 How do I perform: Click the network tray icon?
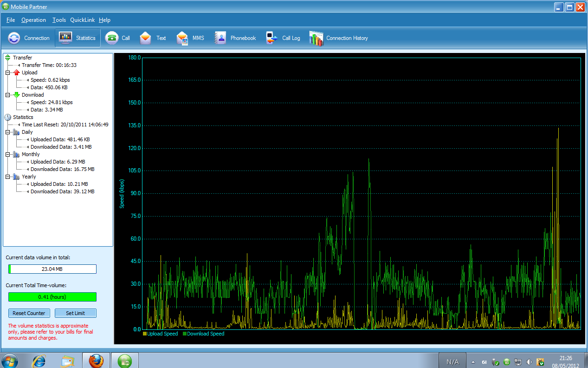point(518,362)
